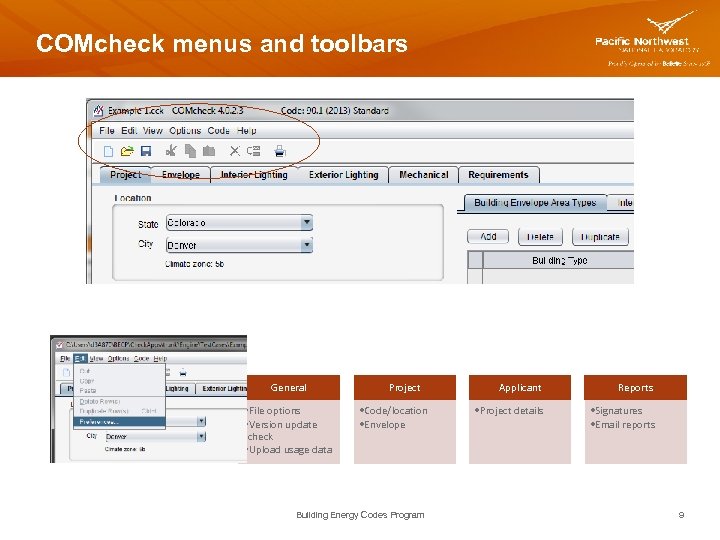Click the Add button
This screenshot has width=720, height=540.
488,236
